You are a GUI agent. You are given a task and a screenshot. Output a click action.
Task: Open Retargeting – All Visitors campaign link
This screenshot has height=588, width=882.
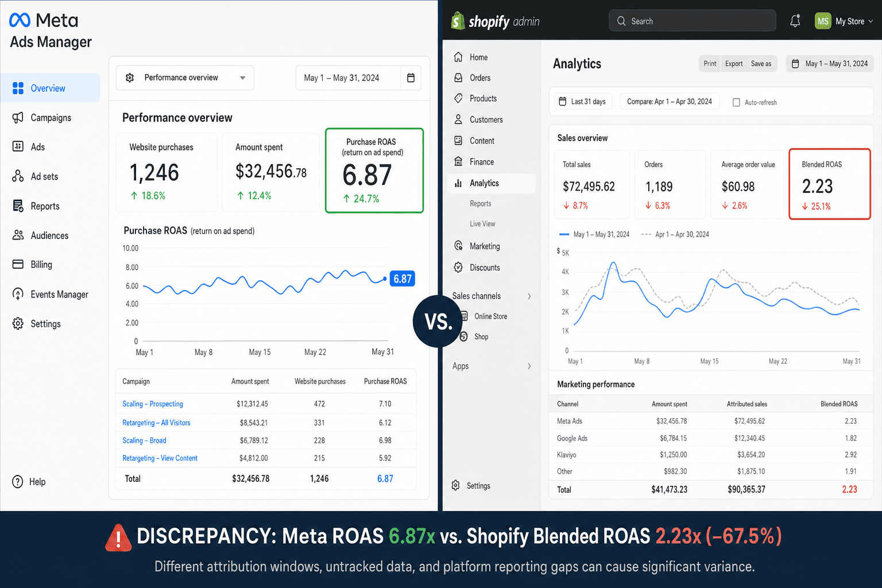[156, 423]
